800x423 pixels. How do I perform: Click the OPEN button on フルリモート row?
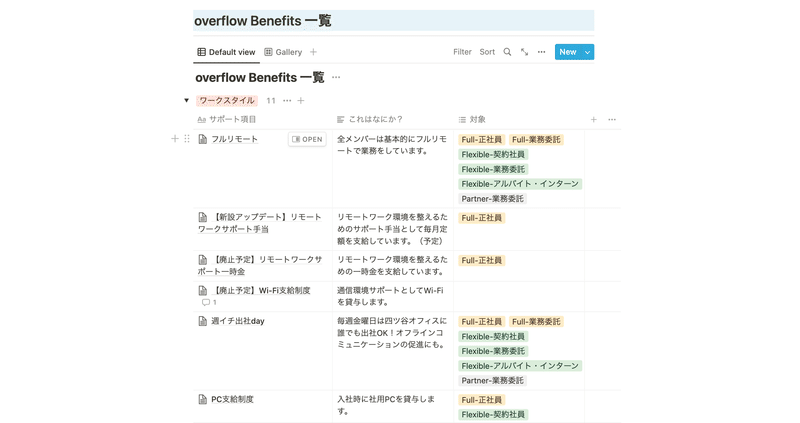pos(307,139)
